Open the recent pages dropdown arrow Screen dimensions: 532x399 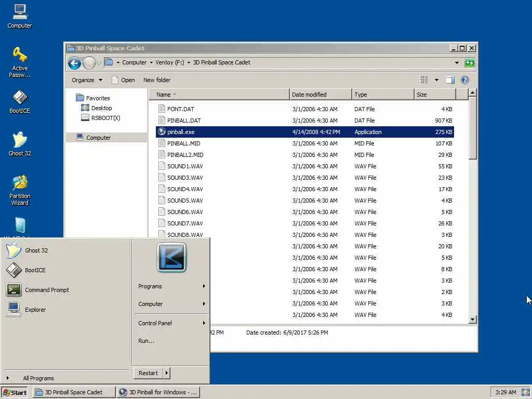point(99,63)
